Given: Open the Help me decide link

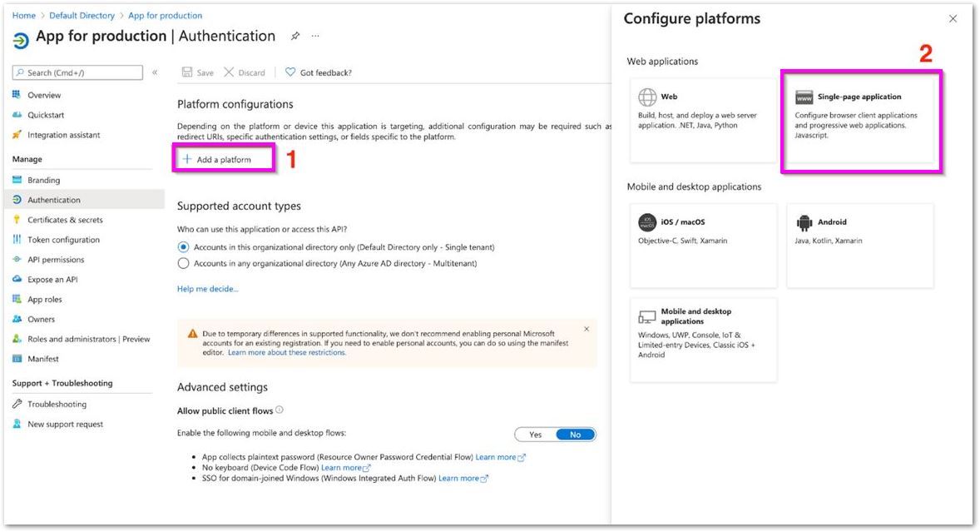Looking at the screenshot, I should coord(207,289).
